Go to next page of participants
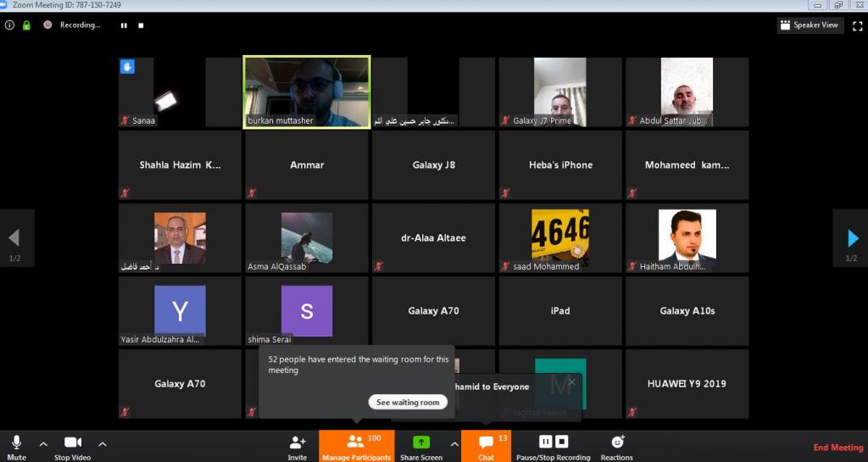This screenshot has width=868, height=462. coord(850,238)
